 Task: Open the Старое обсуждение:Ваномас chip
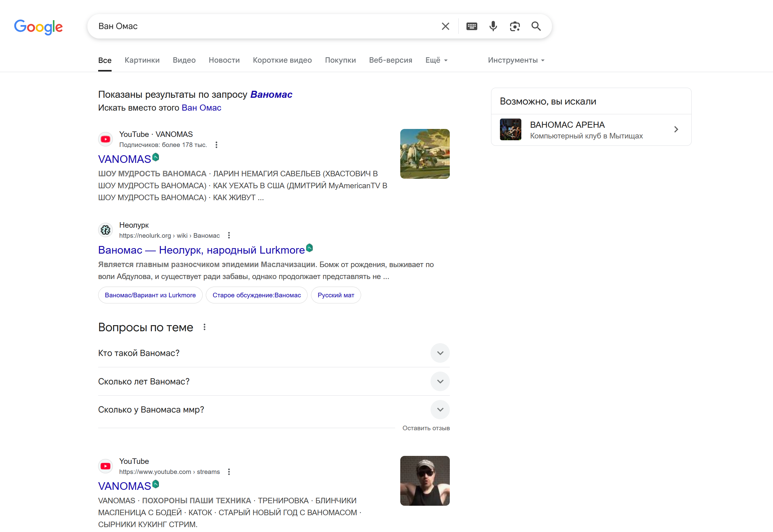tap(257, 295)
